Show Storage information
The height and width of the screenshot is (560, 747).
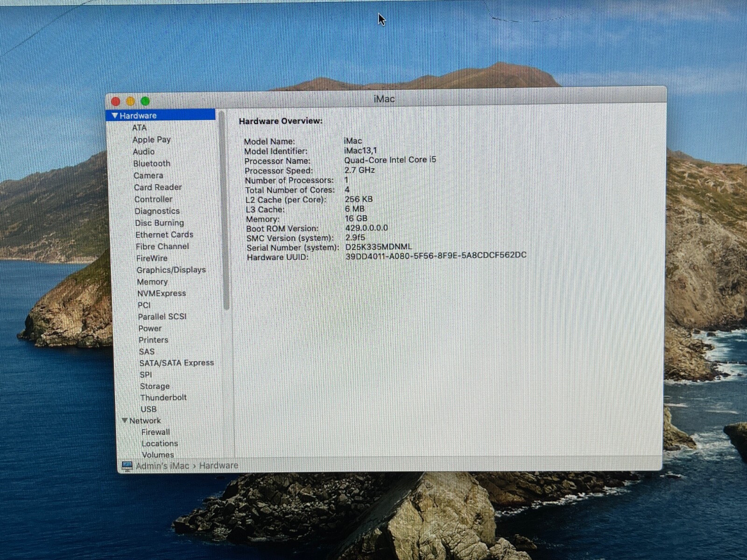155,386
